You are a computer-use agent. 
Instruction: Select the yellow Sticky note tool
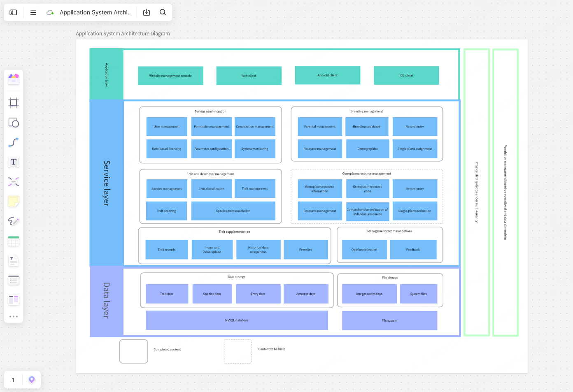(x=14, y=202)
